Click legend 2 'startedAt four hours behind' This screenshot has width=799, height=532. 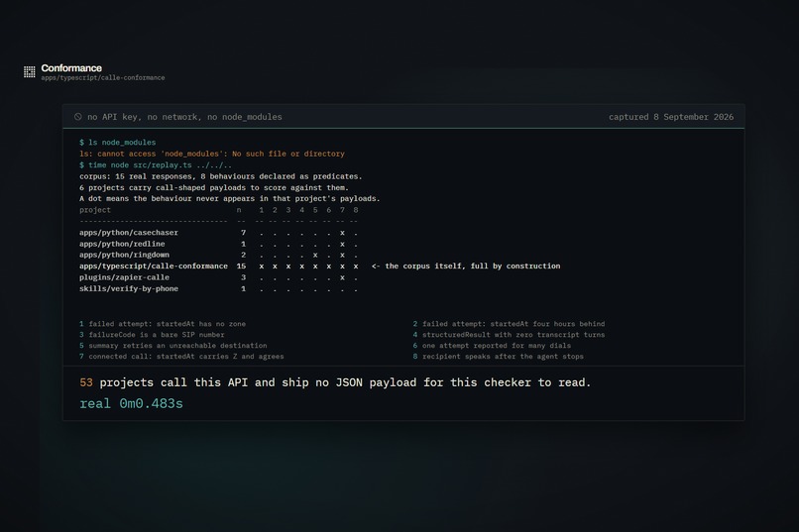click(x=510, y=324)
